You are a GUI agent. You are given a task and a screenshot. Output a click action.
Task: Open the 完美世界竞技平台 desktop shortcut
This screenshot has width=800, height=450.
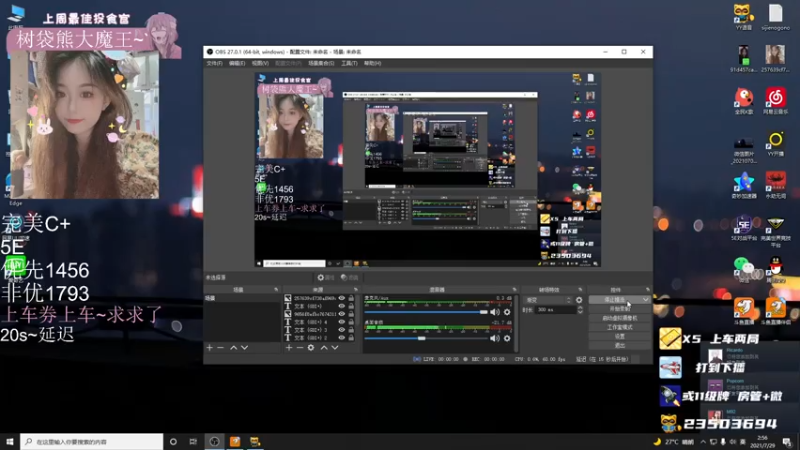pos(776,230)
